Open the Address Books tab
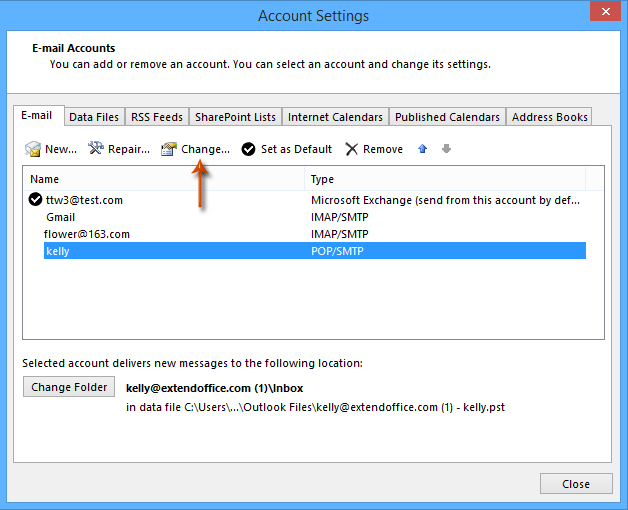The width and height of the screenshot is (628, 510). coord(549,117)
